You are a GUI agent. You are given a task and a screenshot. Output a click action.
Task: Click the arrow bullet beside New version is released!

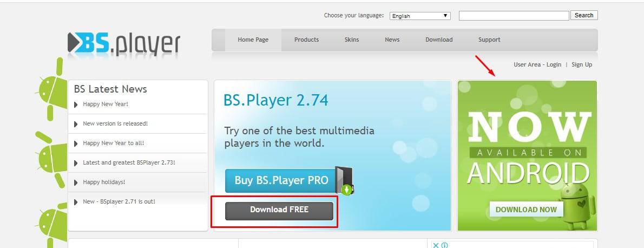76,124
